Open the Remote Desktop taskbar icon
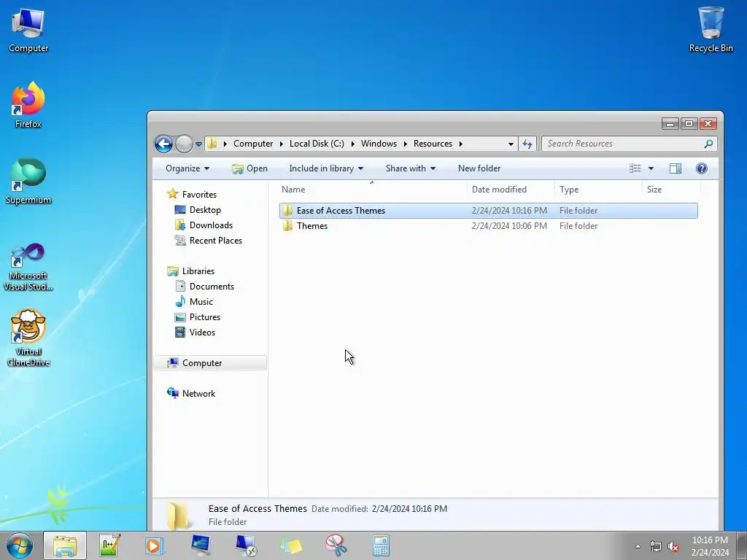Image resolution: width=747 pixels, height=560 pixels. point(246,545)
